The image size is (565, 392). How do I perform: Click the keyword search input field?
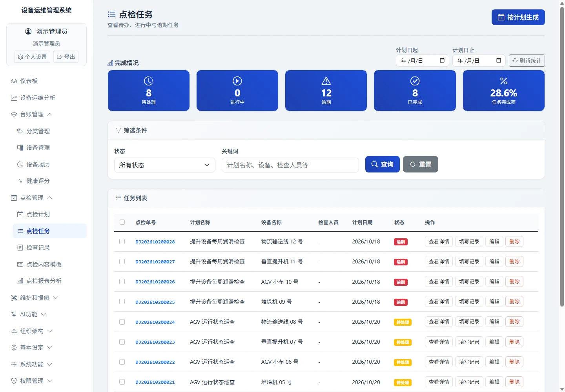tap(290, 165)
